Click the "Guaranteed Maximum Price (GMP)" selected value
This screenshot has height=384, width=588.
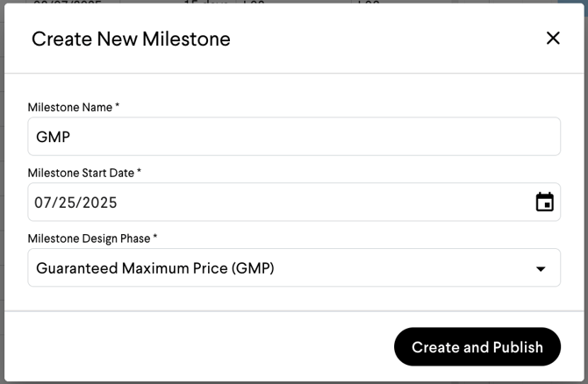pyautogui.click(x=155, y=268)
